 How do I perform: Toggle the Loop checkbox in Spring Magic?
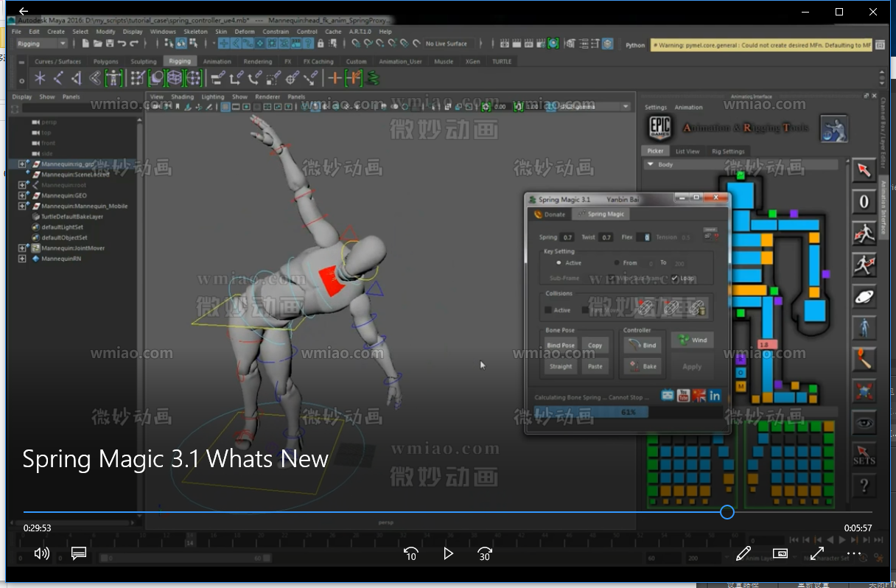click(675, 279)
